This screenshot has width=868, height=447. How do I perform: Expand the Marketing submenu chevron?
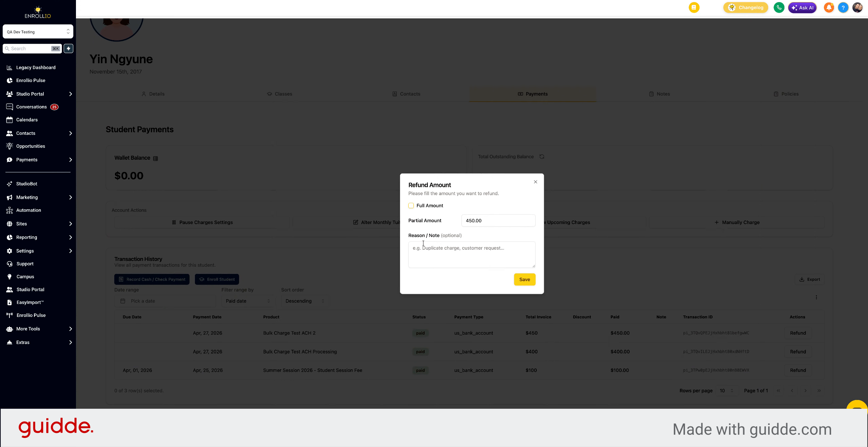(x=71, y=197)
